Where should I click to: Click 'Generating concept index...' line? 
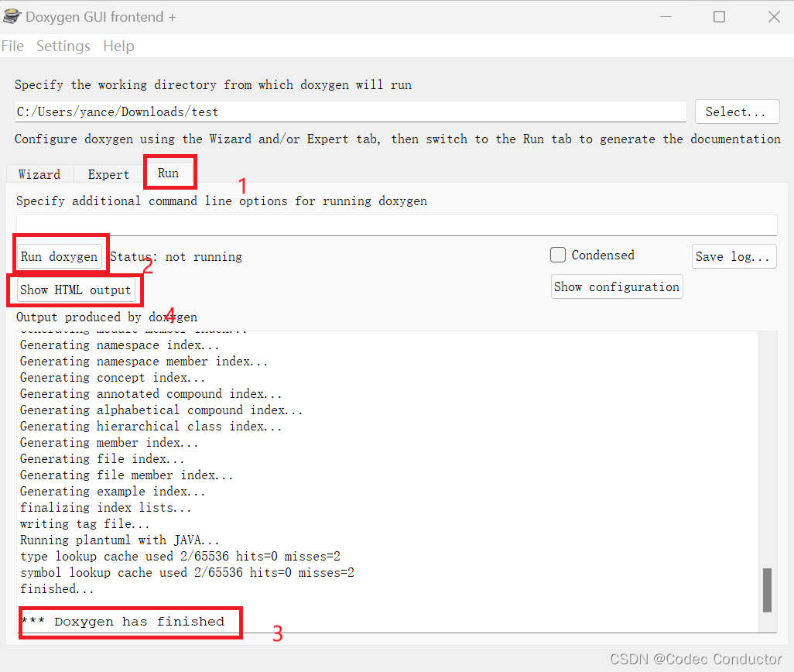(x=112, y=379)
